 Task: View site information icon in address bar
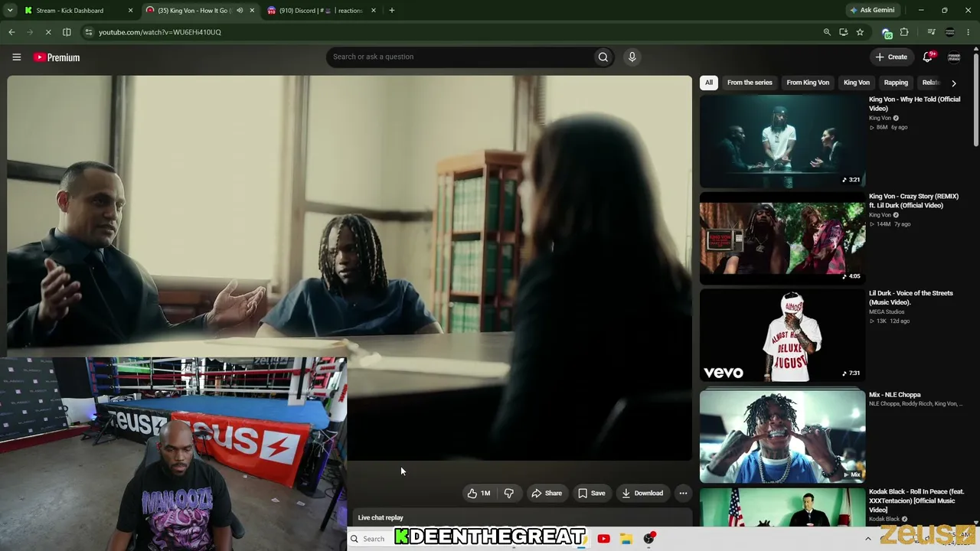(89, 32)
